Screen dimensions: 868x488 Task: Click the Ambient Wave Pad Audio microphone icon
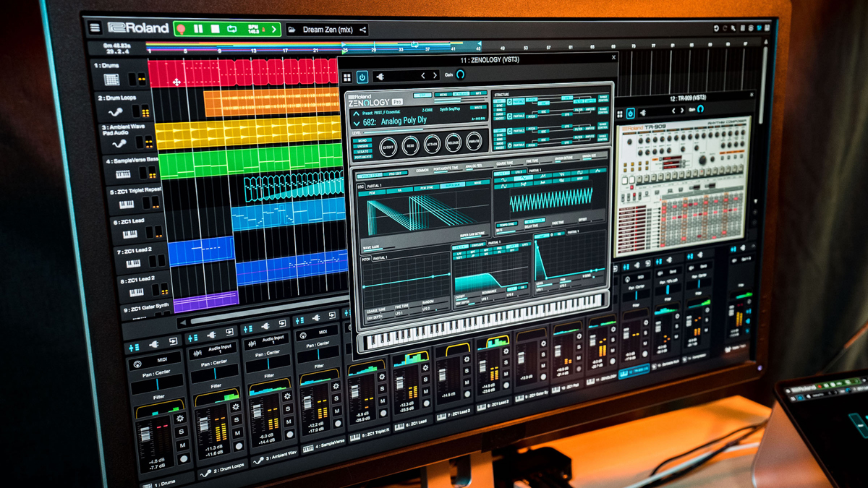tap(119, 143)
